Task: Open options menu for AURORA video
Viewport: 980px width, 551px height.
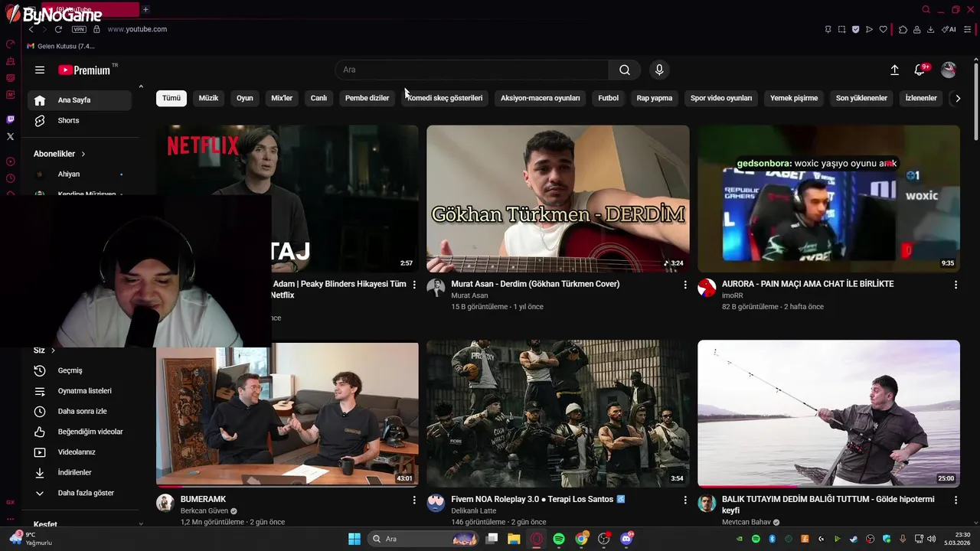Action: 955,285
